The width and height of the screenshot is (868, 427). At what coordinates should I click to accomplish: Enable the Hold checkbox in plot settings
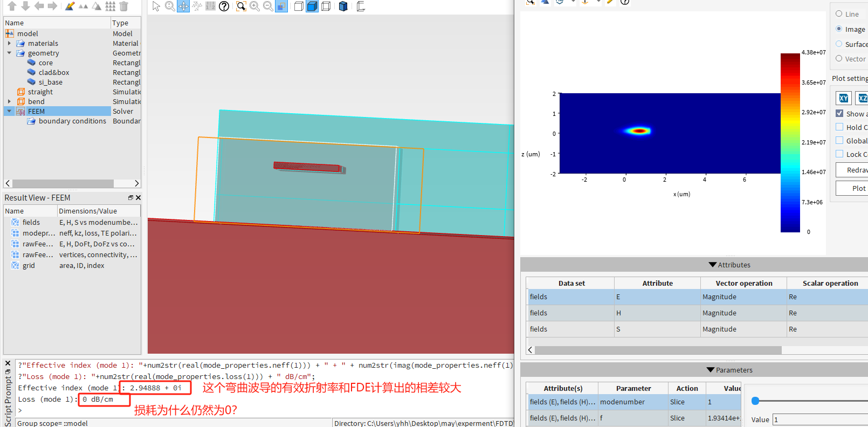click(x=839, y=127)
